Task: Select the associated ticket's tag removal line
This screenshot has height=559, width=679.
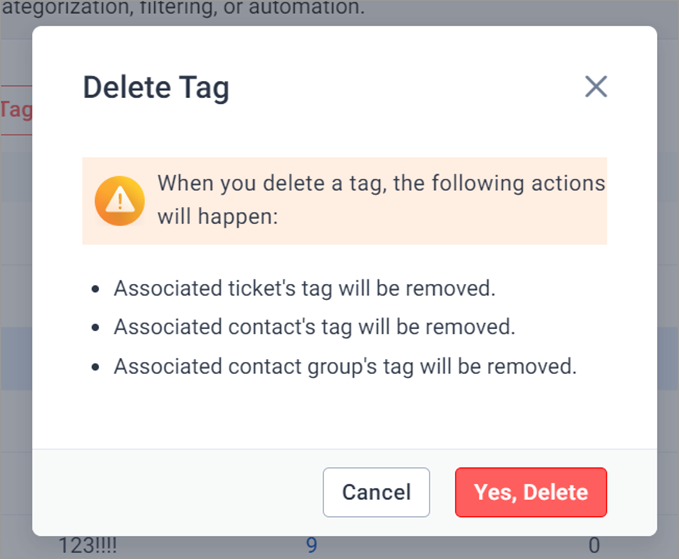Action: [x=304, y=289]
